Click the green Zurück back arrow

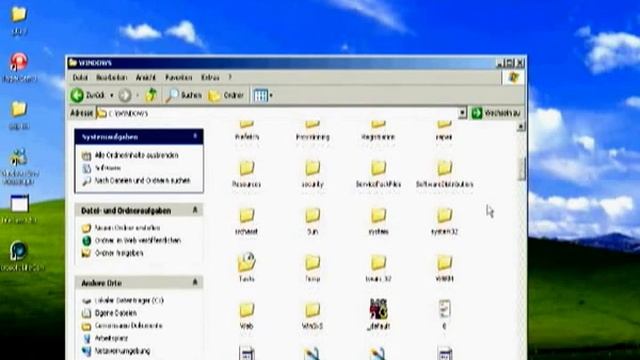[77, 96]
